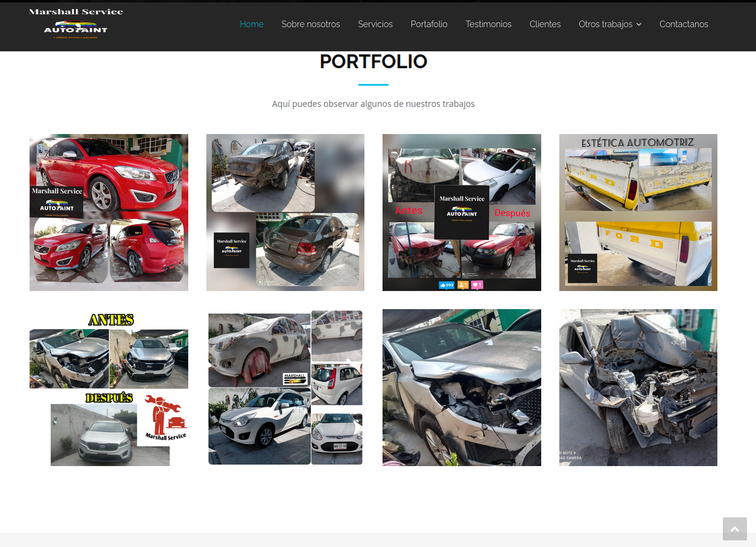The width and height of the screenshot is (756, 547).
Task: Open the white Ford hatchback collage image
Action: click(285, 388)
